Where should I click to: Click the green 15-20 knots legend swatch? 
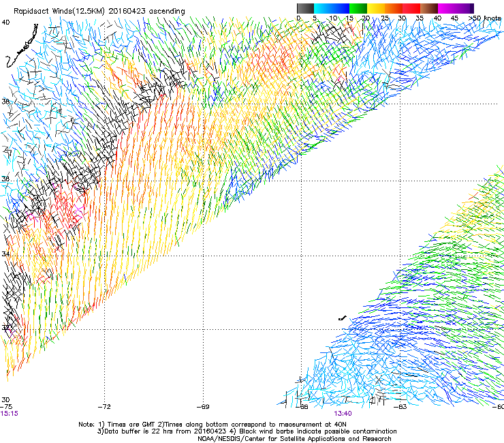coord(358,8)
